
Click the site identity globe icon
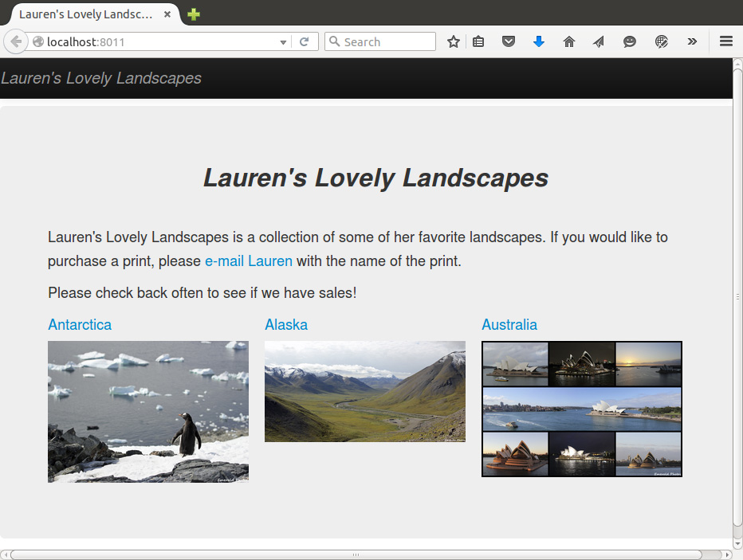pos(38,41)
